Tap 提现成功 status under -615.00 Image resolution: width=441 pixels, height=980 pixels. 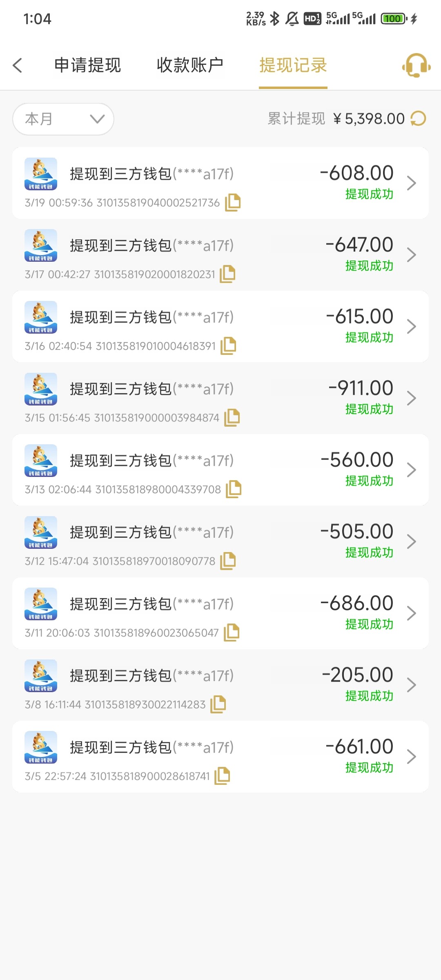click(x=369, y=338)
